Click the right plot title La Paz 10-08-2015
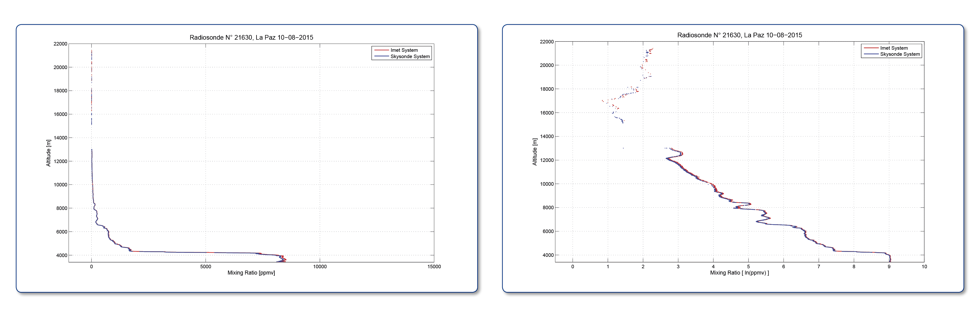980x317 pixels. click(x=773, y=35)
